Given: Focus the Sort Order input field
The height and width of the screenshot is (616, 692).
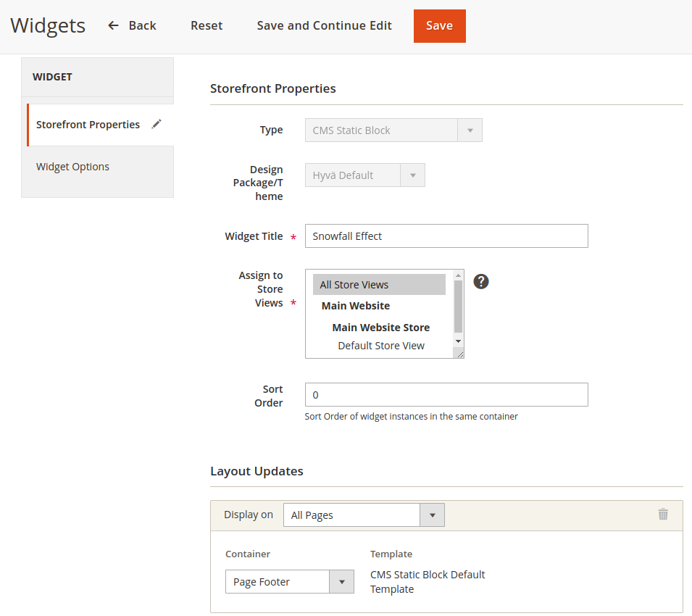Looking at the screenshot, I should 446,395.
